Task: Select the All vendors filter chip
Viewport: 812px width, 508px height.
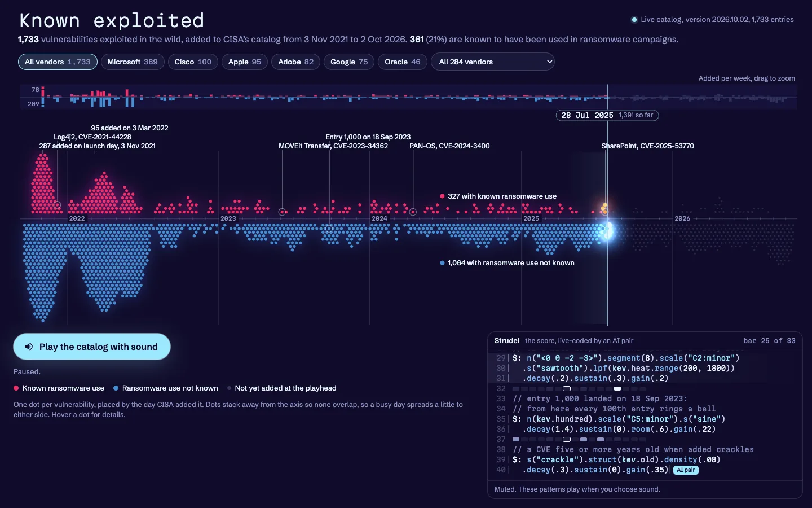Action: tap(58, 62)
